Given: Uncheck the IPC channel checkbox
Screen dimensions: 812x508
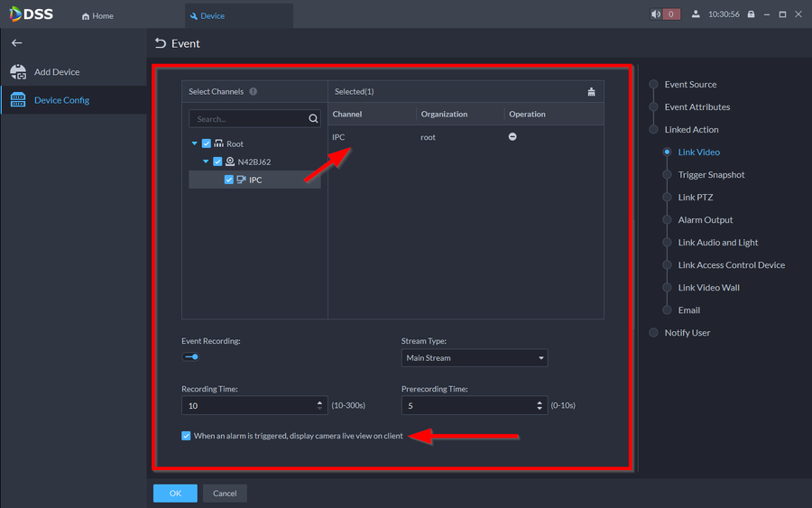Looking at the screenshot, I should pyautogui.click(x=229, y=180).
